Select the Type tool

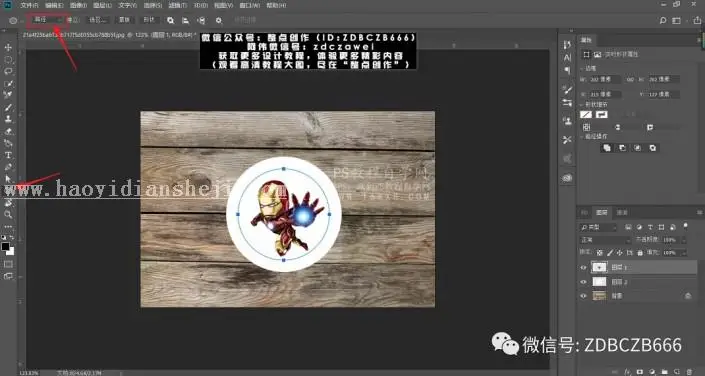pyautogui.click(x=8, y=155)
